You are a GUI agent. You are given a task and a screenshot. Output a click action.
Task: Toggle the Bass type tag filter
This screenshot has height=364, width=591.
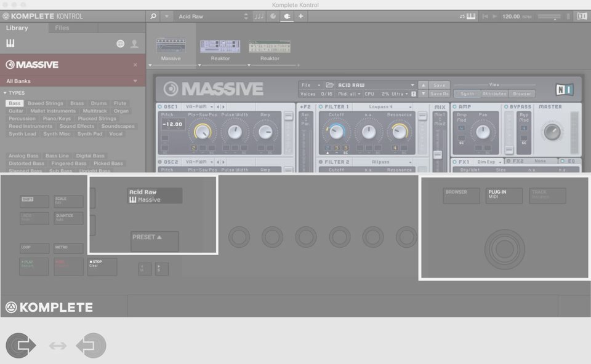click(15, 103)
